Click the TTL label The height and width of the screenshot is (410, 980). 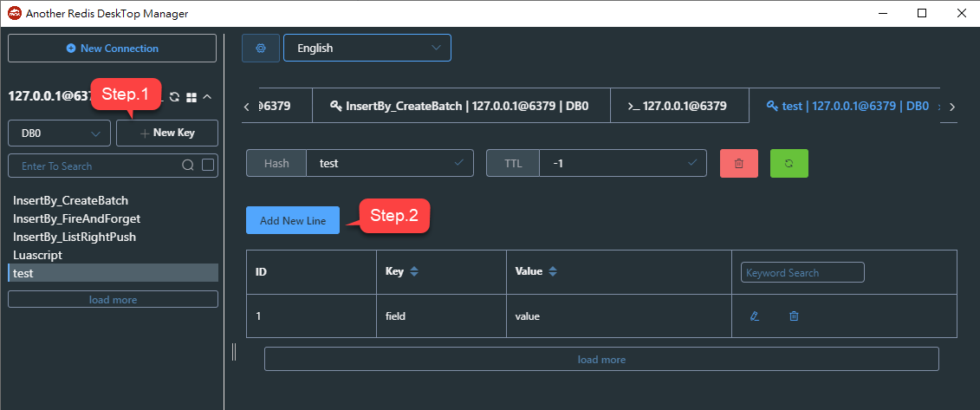tap(512, 163)
